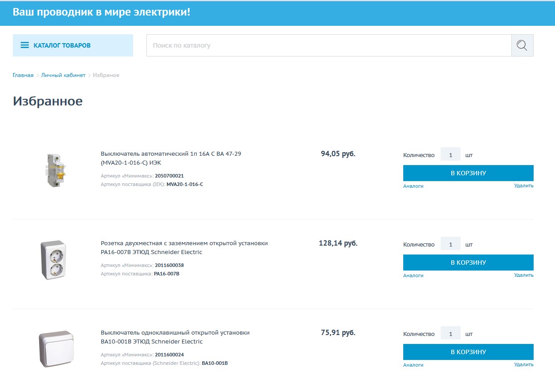Screen dimensions: 555x392
Task: Click article number 2011600024
Action: click(x=169, y=355)
